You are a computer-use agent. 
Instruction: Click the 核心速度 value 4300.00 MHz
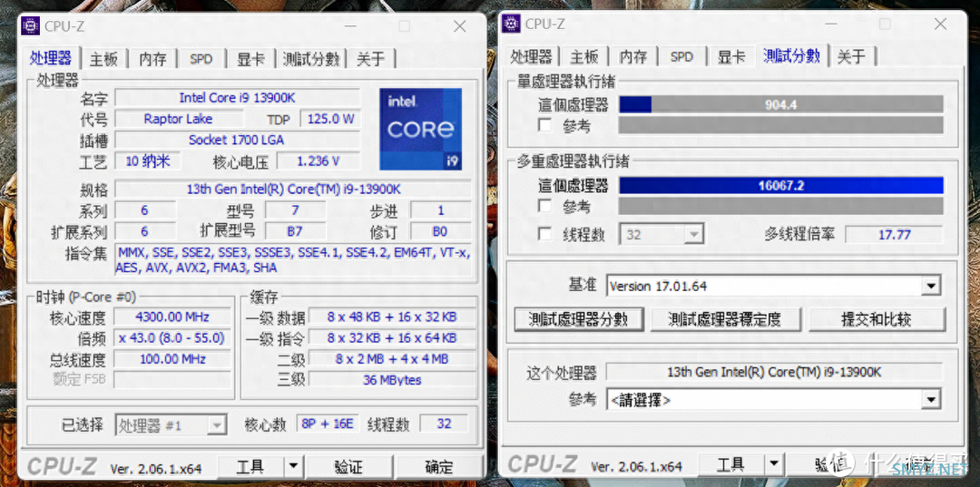(171, 317)
